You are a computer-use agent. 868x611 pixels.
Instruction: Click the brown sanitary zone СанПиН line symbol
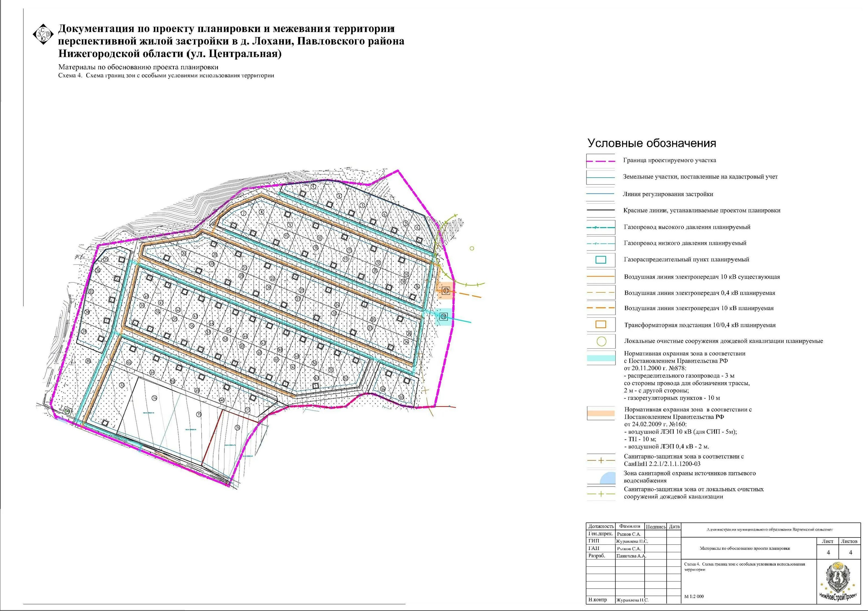point(601,461)
